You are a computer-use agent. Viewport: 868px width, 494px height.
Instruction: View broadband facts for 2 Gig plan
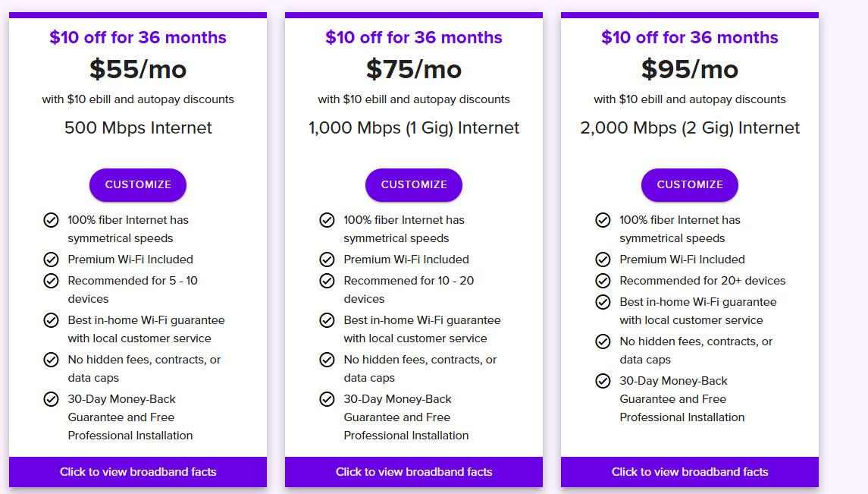tap(690, 472)
